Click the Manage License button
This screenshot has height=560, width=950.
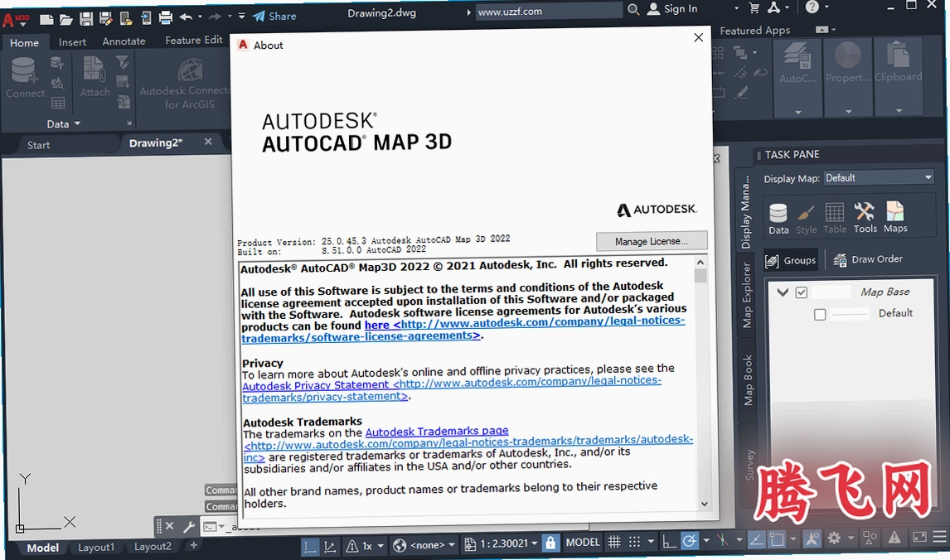click(652, 241)
